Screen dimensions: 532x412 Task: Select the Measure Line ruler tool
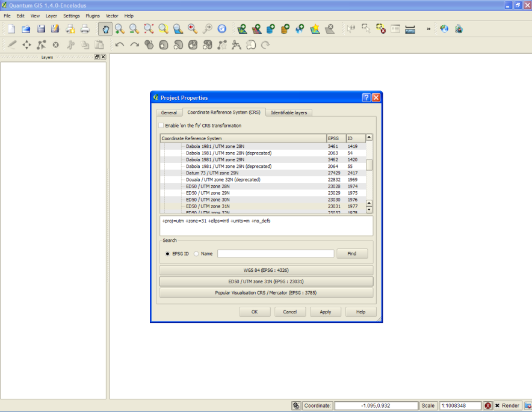click(x=410, y=29)
